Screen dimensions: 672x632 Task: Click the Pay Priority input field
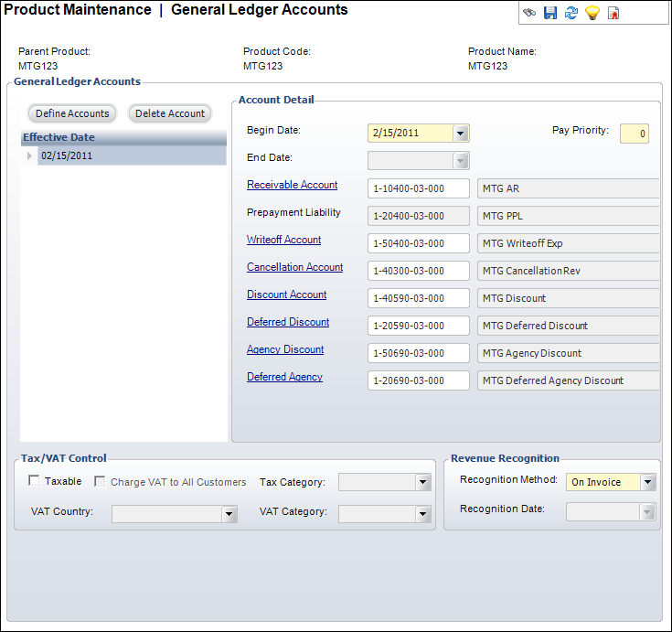tap(634, 134)
